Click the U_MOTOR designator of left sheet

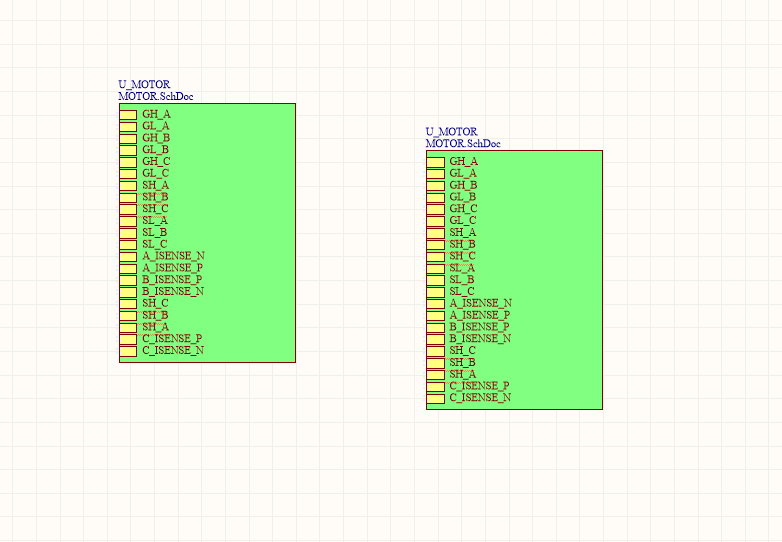(x=144, y=84)
